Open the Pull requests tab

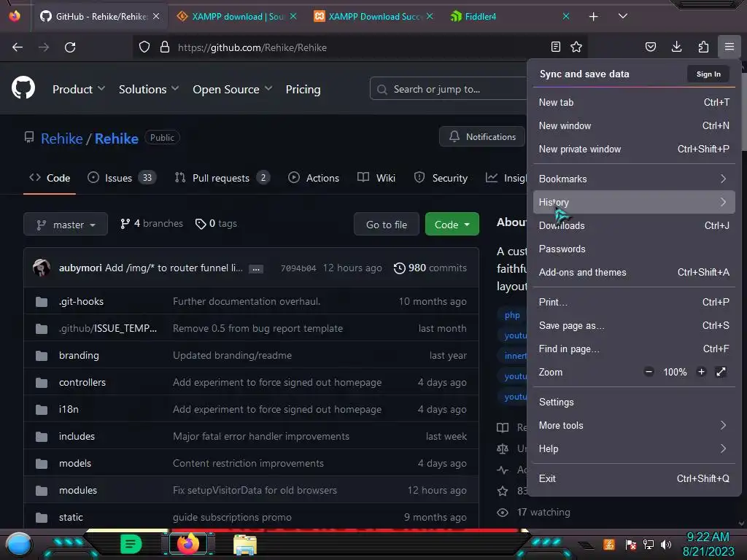pos(222,178)
